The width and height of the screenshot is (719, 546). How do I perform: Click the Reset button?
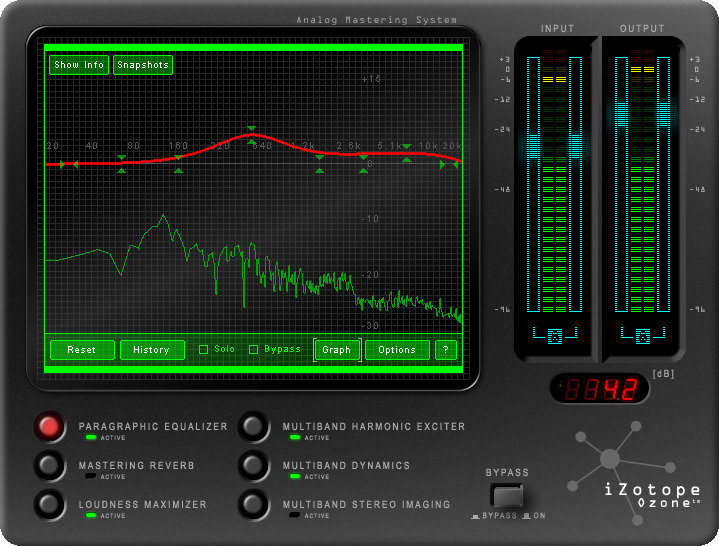(x=82, y=350)
